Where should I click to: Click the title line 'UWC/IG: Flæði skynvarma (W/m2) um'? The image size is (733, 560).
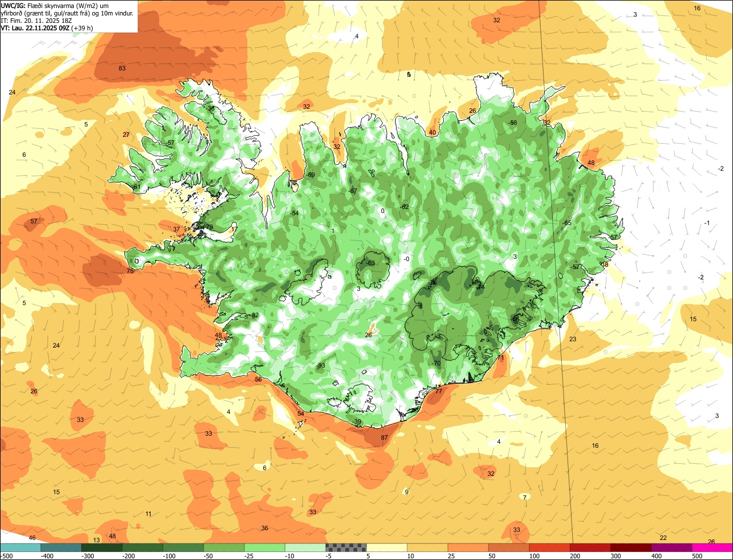[x=55, y=5]
